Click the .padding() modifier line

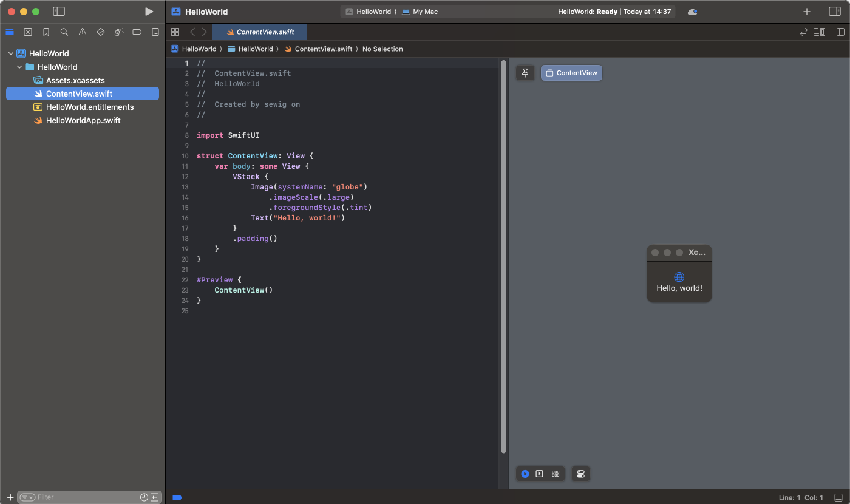[x=255, y=239]
